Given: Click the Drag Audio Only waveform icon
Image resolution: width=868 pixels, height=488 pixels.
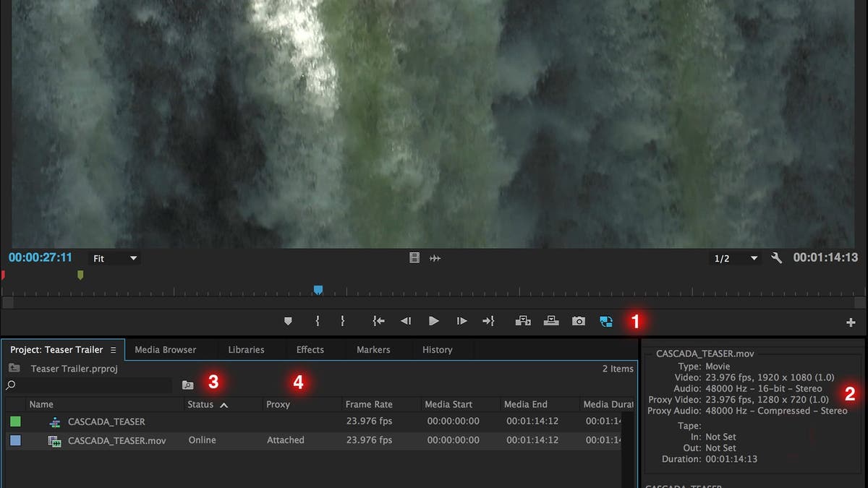Looking at the screenshot, I should (x=436, y=257).
